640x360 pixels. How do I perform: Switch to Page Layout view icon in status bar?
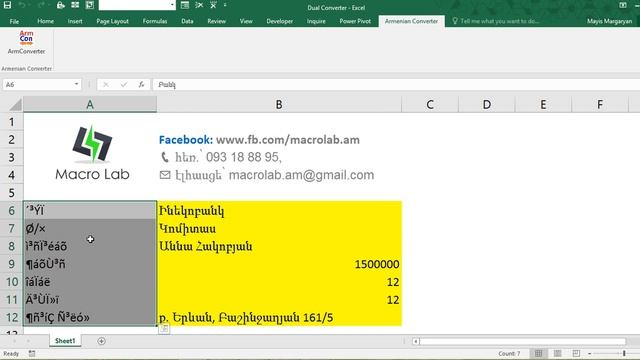click(x=557, y=353)
